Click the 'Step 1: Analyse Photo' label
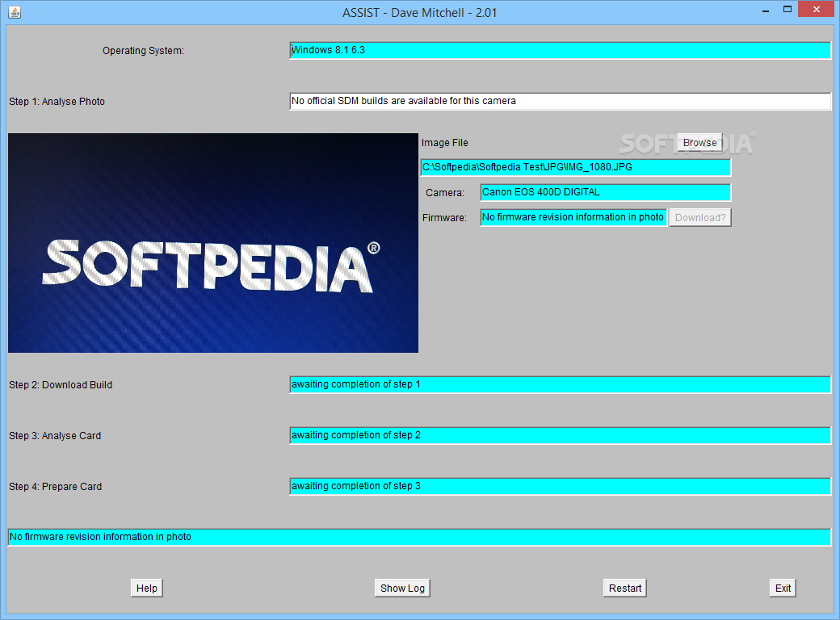This screenshot has width=840, height=620. pyautogui.click(x=57, y=101)
